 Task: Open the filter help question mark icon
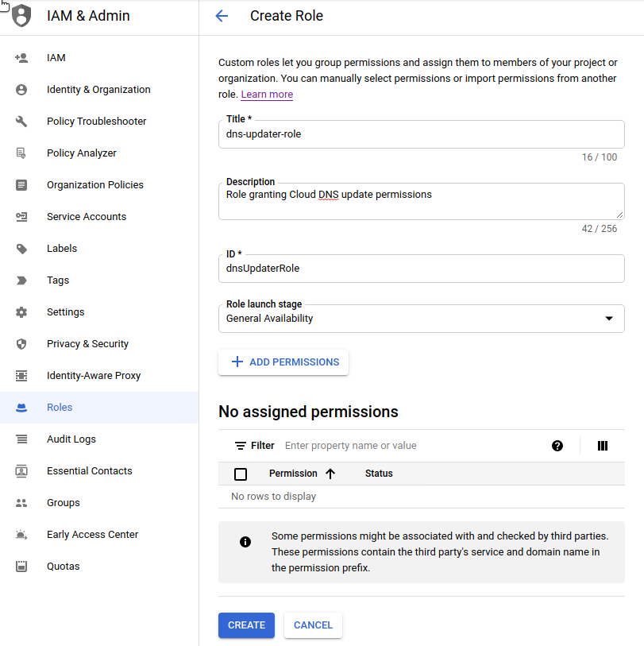pos(557,446)
